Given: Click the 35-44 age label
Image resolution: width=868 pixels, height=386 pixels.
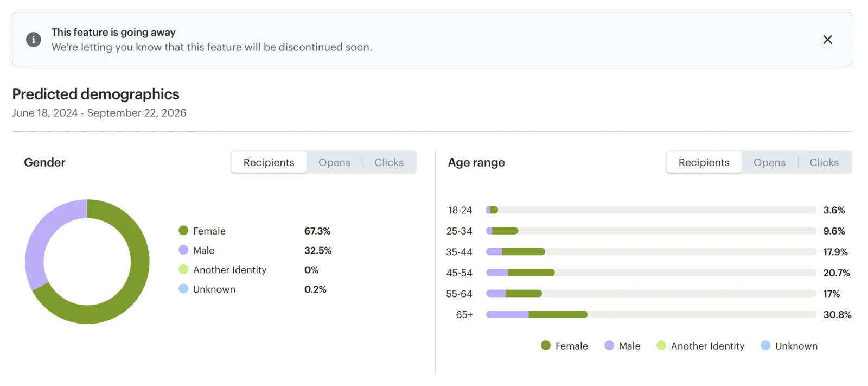Looking at the screenshot, I should point(459,252).
